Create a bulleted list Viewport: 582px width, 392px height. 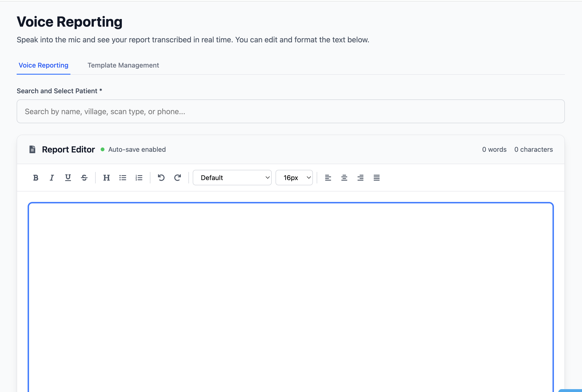pyautogui.click(x=123, y=177)
